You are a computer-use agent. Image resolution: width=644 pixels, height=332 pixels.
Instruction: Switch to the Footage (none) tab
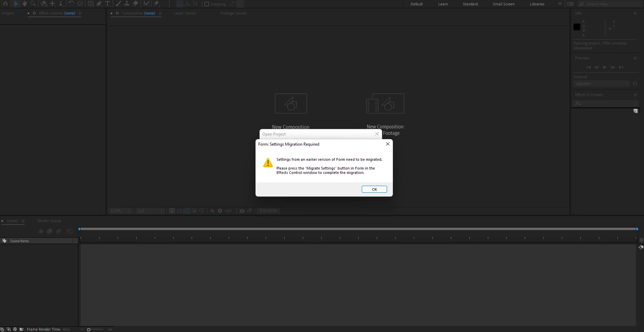(233, 13)
